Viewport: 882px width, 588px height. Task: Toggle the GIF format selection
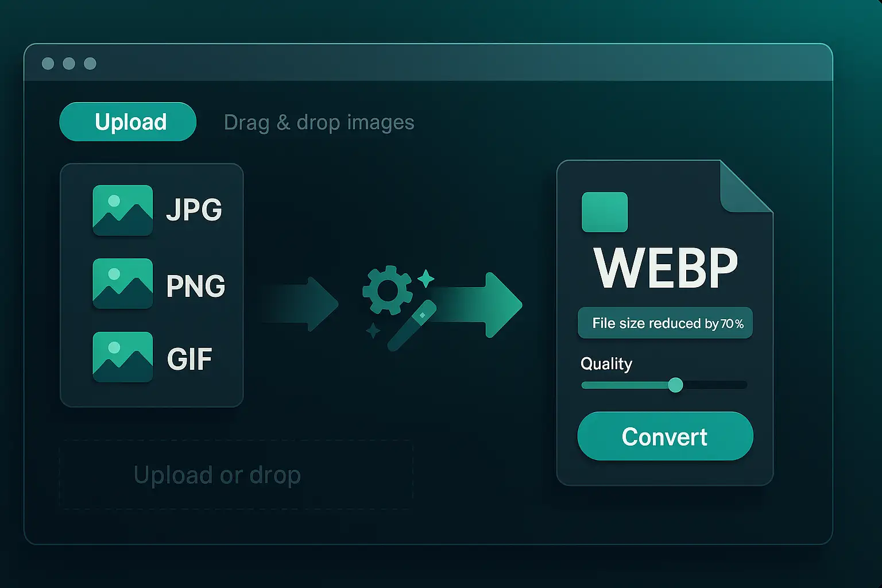point(189,357)
